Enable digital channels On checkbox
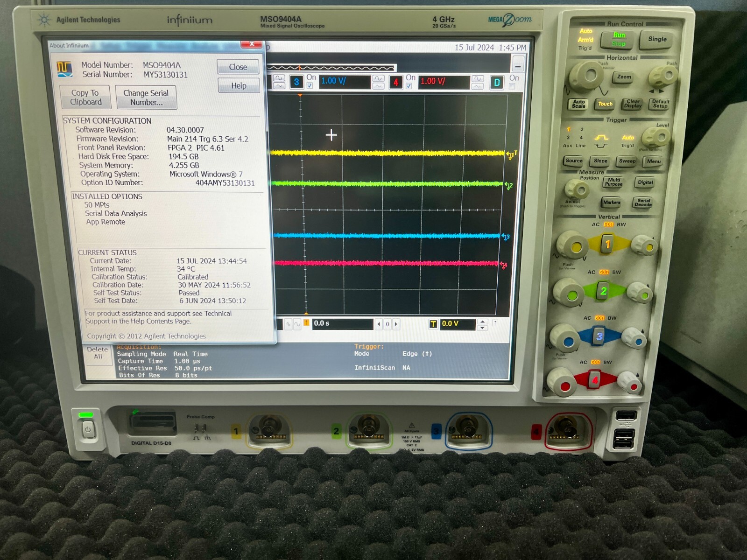Screen dimensions: 747x560 512,87
